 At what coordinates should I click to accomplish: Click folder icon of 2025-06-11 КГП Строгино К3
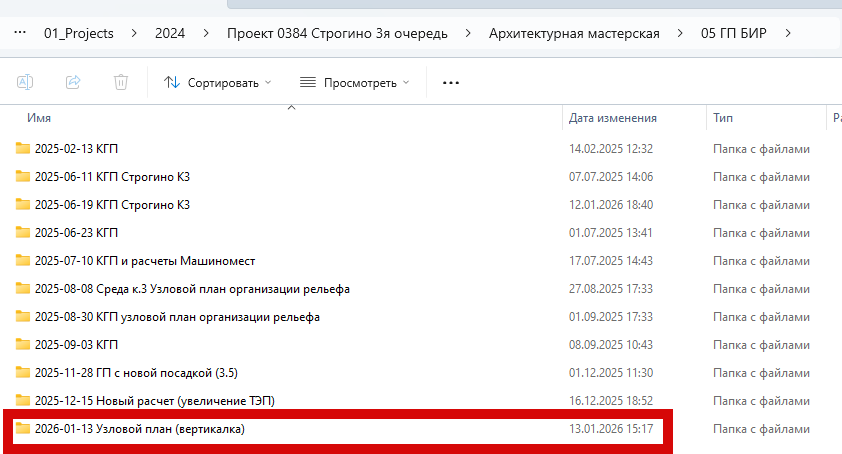pyautogui.click(x=23, y=176)
